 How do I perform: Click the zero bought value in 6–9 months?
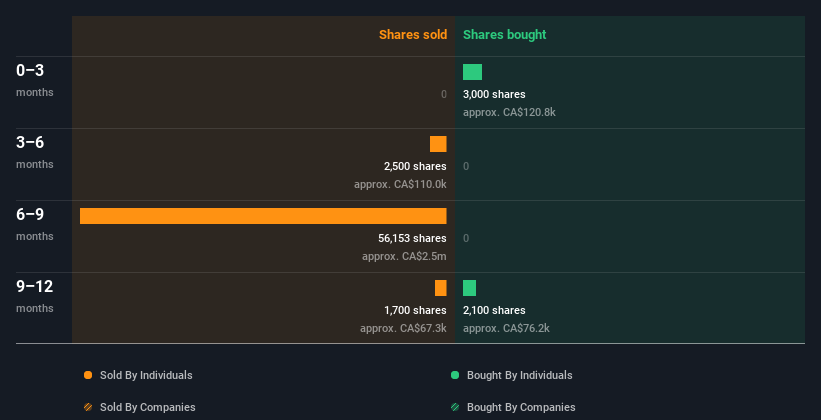[x=466, y=238]
